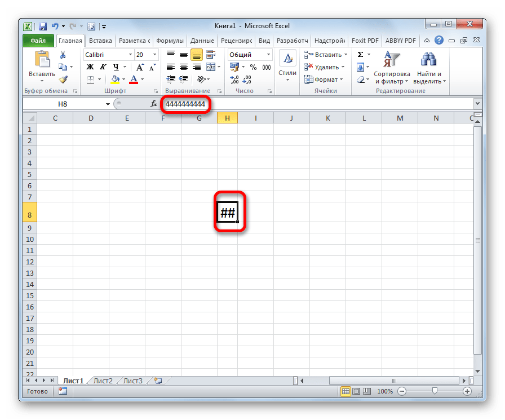Open Шрифт dialog launcher

(156, 91)
